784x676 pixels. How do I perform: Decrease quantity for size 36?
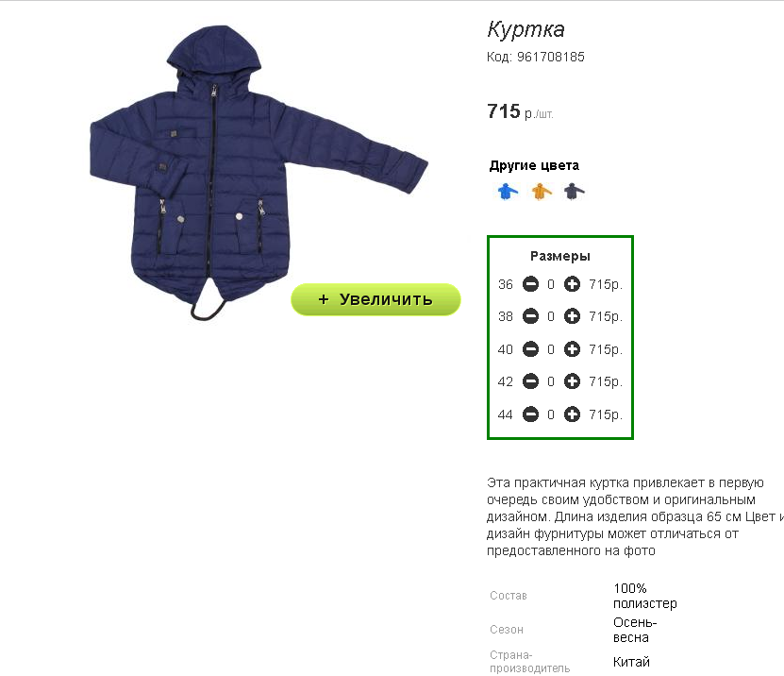coord(530,284)
